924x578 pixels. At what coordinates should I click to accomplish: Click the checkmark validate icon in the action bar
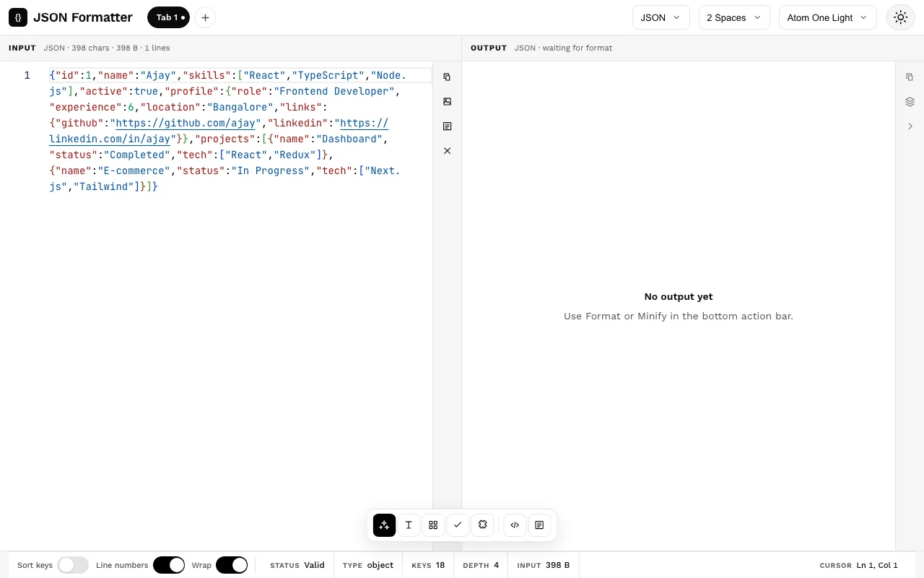(458, 525)
